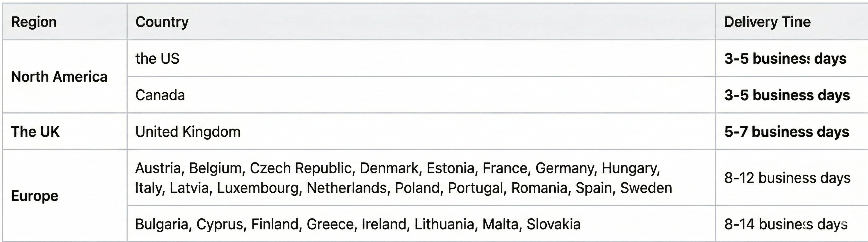Click the US row delivery time
Image resolution: width=868 pixels, height=242 pixels.
785,59
